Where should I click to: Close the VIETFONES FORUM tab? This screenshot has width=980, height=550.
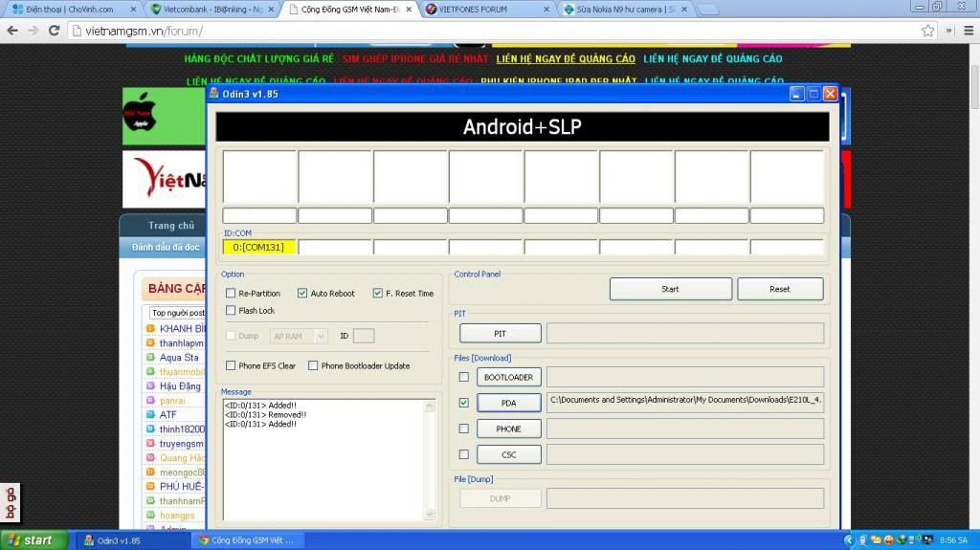546,10
